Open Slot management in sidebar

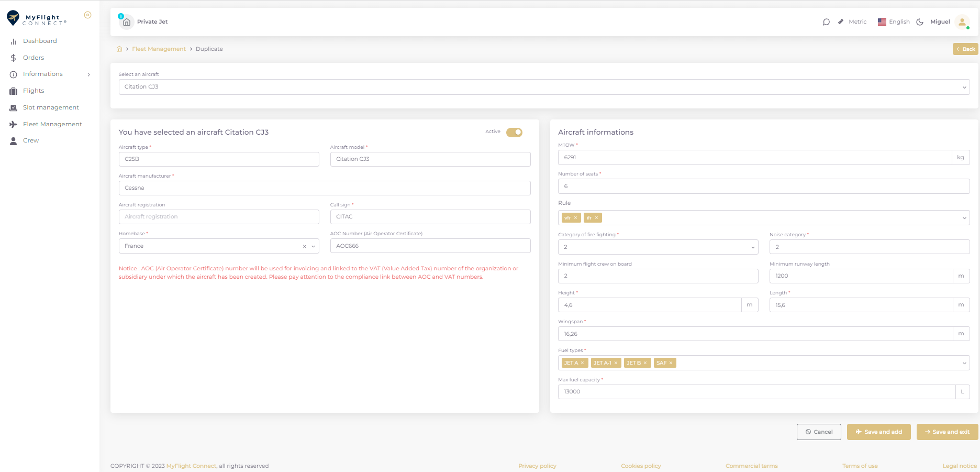(x=51, y=107)
